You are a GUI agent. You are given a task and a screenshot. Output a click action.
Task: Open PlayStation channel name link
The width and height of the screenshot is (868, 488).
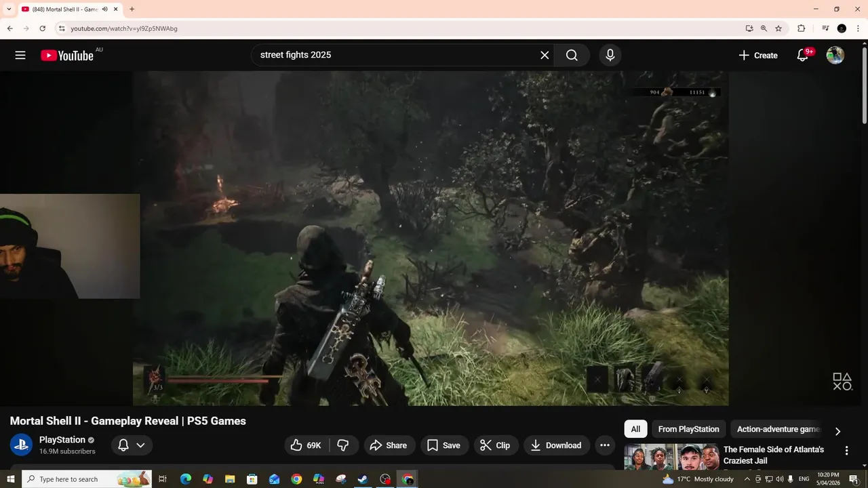tap(62, 440)
